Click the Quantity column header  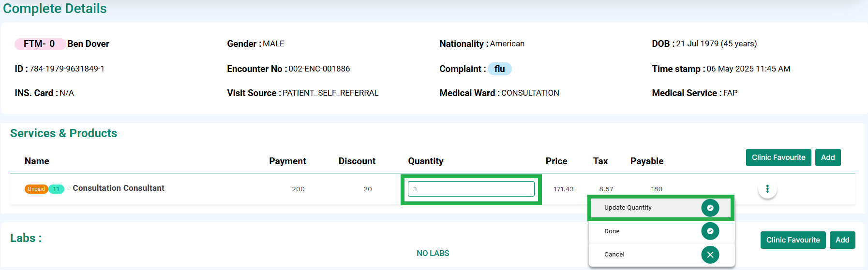coord(426,161)
